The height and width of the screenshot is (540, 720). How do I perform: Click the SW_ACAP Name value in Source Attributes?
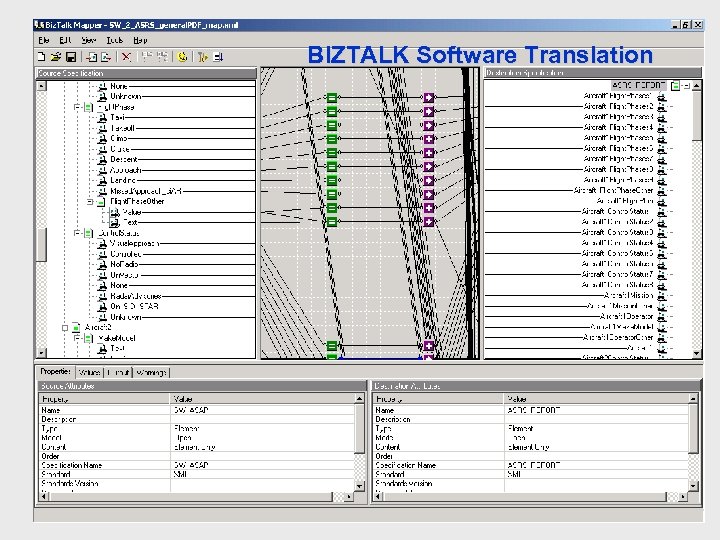point(191,410)
